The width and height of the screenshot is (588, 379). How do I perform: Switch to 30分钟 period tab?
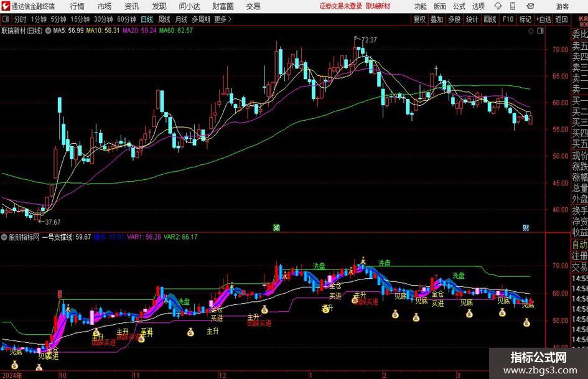pyautogui.click(x=103, y=19)
